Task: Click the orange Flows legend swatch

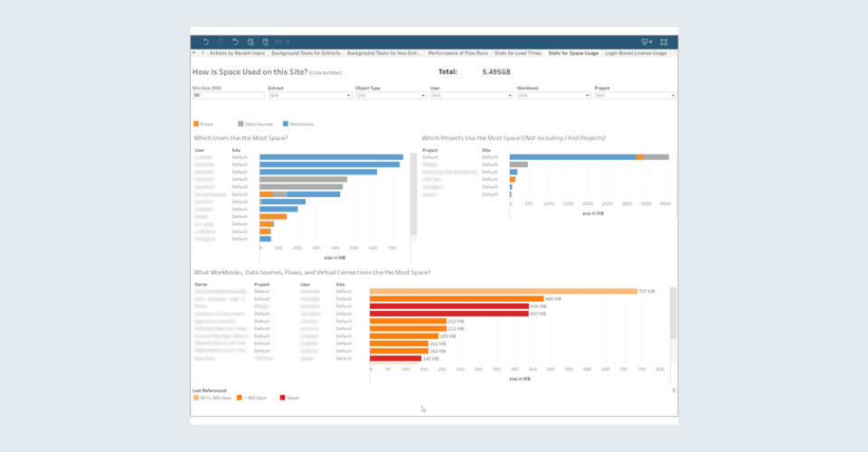Action: (x=196, y=123)
